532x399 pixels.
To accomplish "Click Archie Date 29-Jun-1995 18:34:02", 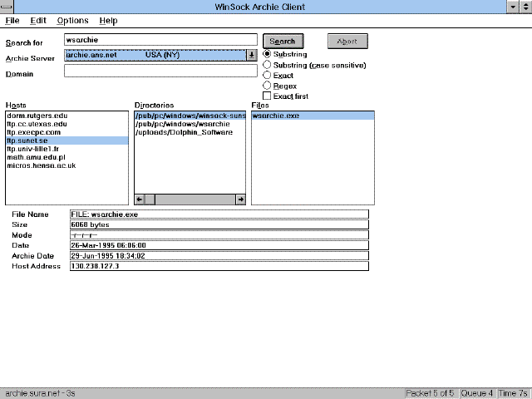I will click(219, 256).
